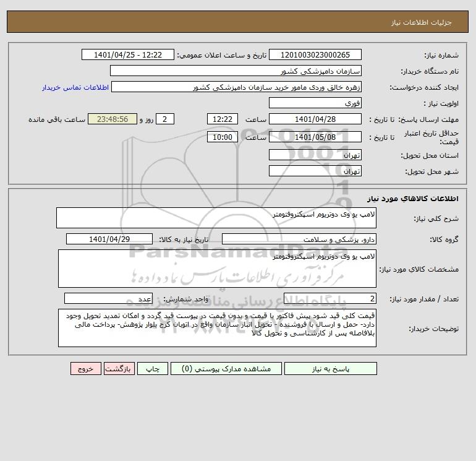Click the buyer name field سازمان دامپزشکی کشور

pyautogui.click(x=236, y=71)
